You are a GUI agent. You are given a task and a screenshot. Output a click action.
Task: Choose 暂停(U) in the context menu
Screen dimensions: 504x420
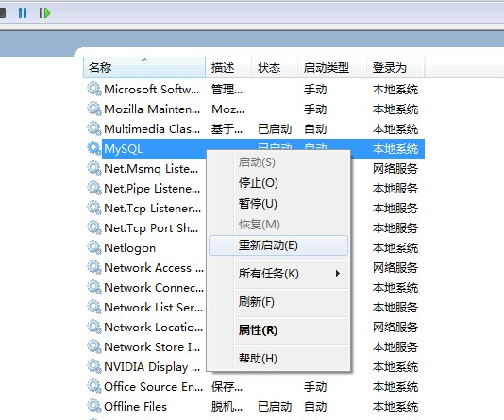[x=278, y=204]
